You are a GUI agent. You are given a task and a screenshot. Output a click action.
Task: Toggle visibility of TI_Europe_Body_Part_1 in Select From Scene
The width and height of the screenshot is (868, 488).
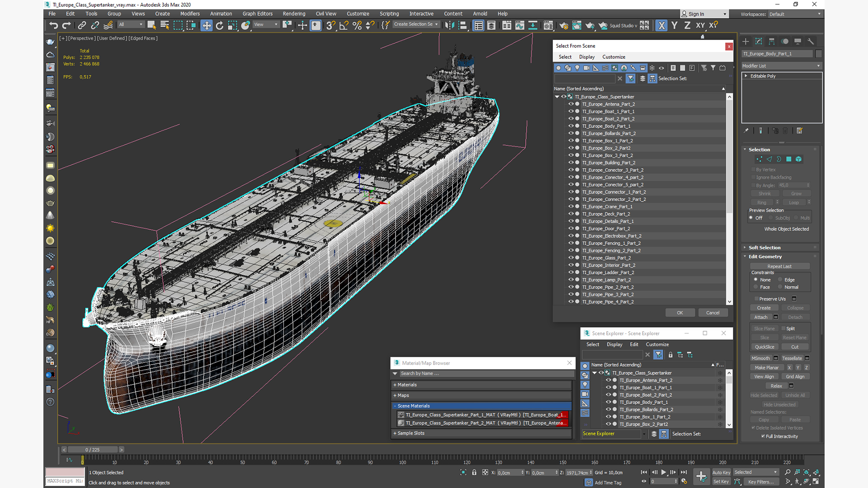click(571, 126)
